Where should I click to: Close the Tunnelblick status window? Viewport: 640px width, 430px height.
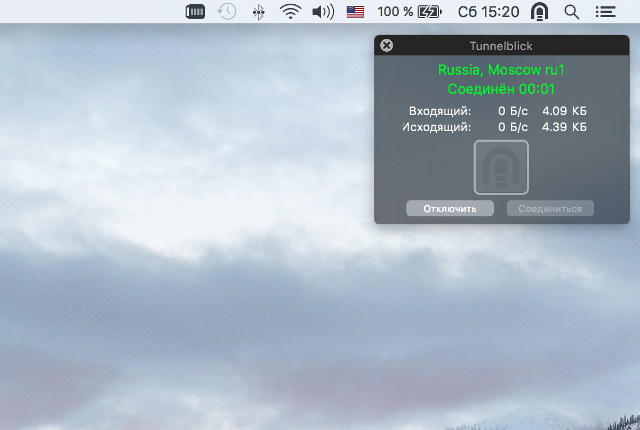pos(386,45)
